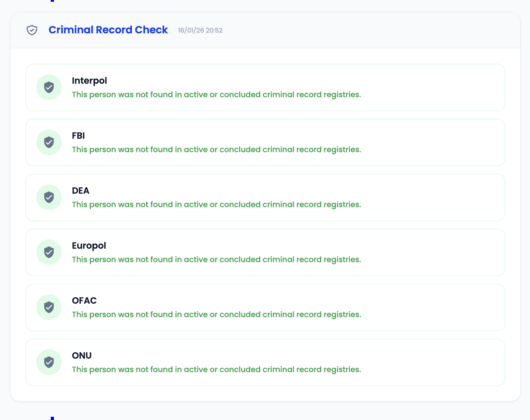The height and width of the screenshot is (420, 530).
Task: Click the 16/01/26 20:52 timestamp
Action: click(x=200, y=31)
